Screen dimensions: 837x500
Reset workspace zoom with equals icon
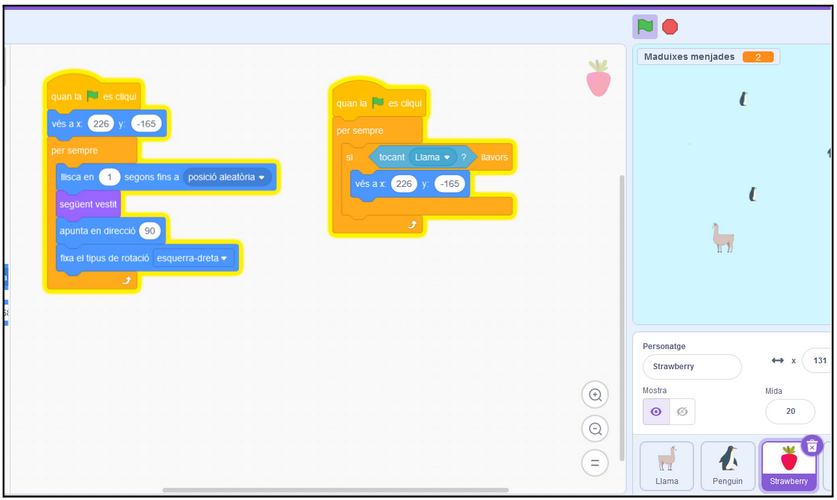[595, 463]
